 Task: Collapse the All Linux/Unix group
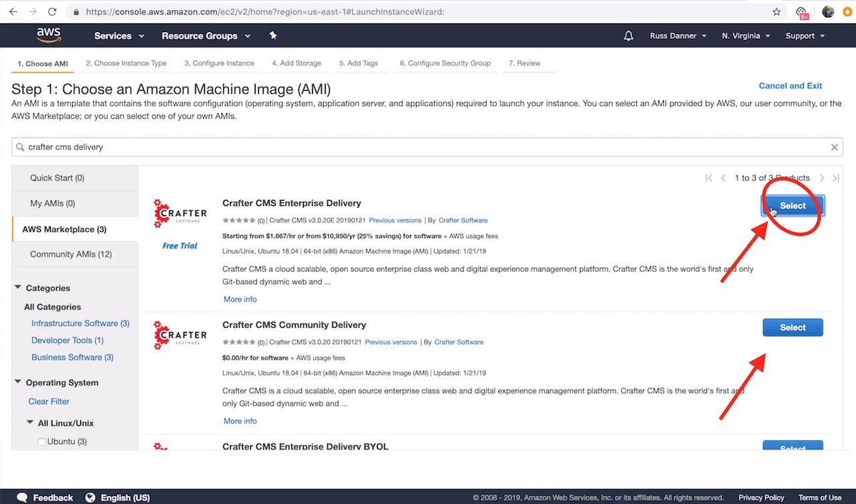pos(30,422)
